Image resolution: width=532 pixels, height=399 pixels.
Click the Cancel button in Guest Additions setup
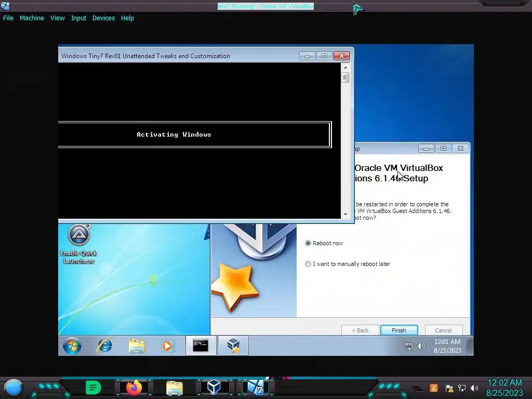point(444,330)
